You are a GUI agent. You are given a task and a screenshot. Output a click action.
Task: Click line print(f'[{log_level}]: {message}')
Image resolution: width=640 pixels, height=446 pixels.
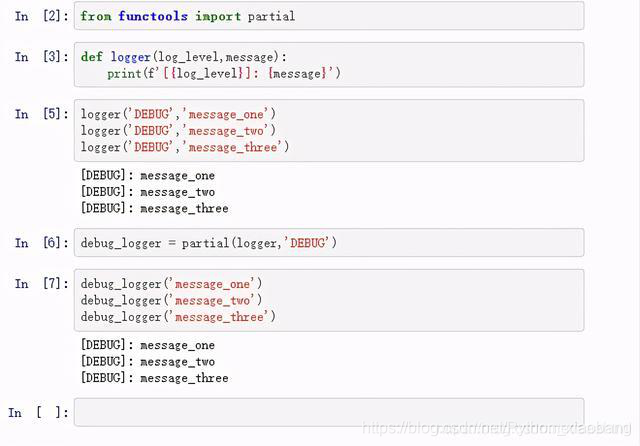224,73
